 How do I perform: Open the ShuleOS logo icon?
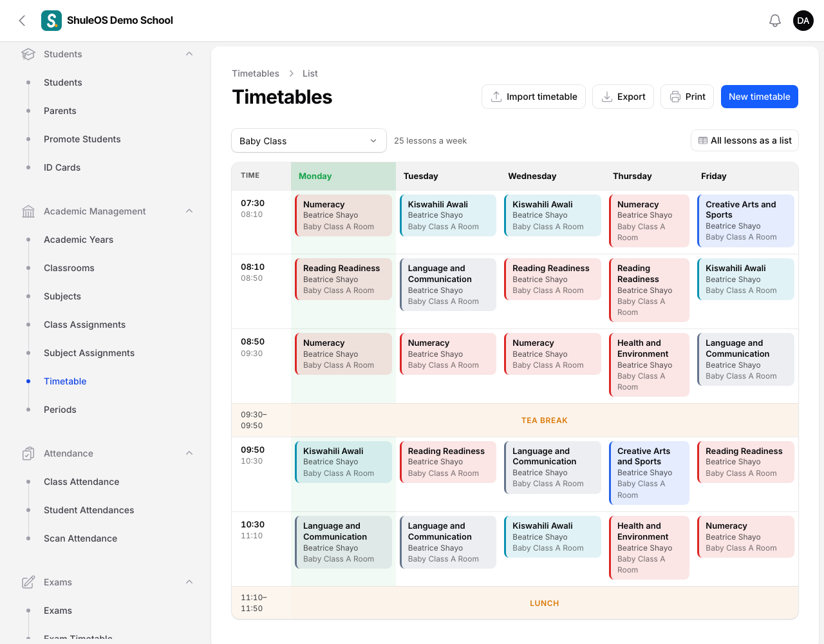(51, 21)
